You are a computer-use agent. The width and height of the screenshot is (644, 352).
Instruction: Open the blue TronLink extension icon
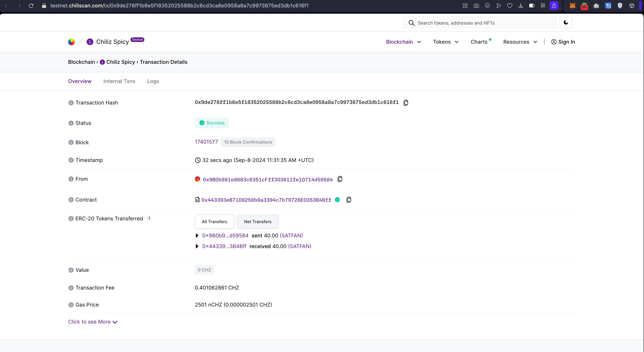click(x=608, y=6)
